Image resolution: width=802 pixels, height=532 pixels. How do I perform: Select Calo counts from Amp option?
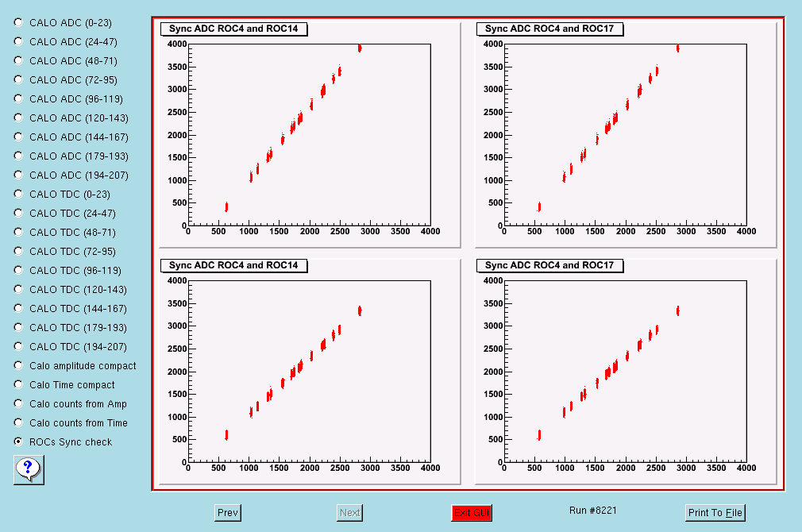tap(18, 403)
